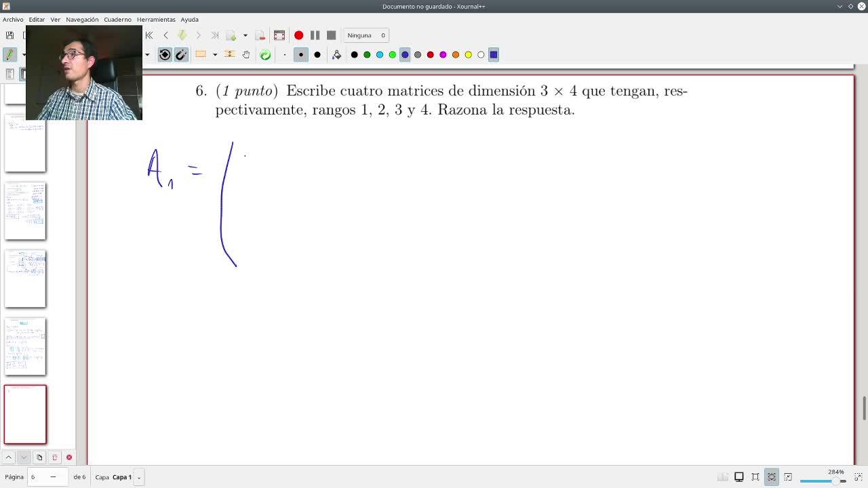Open the Ver menu
Viewport: 868px width, 488px height.
tap(56, 20)
